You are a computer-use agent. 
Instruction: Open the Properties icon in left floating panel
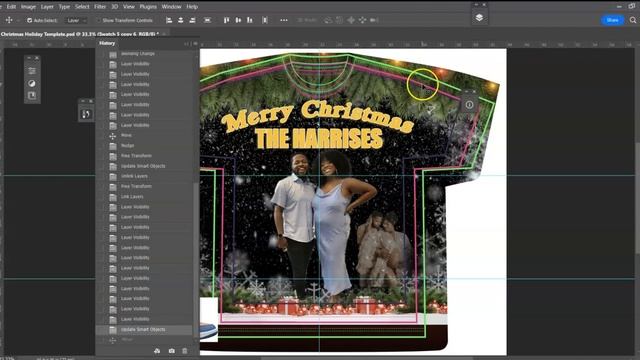click(32, 71)
